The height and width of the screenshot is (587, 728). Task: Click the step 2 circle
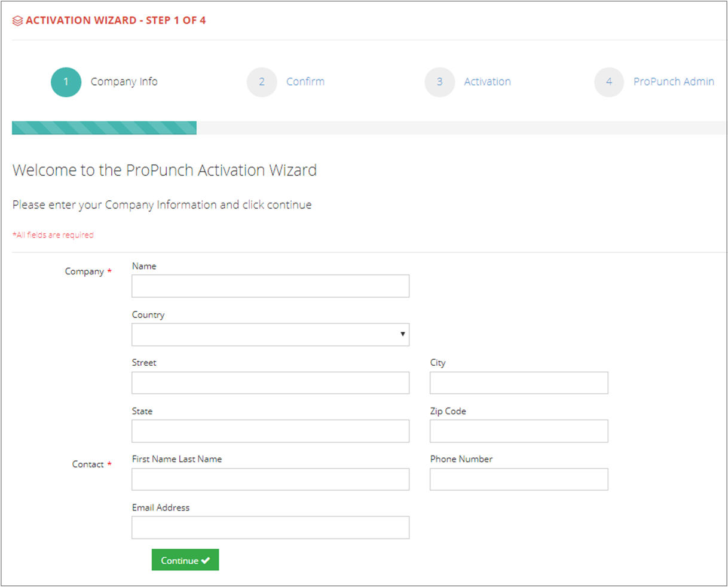(262, 82)
